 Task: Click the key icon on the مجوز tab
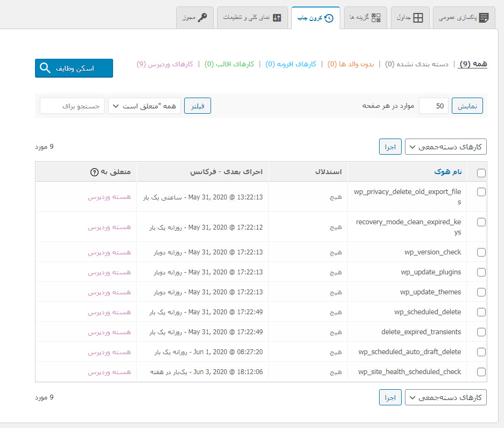[x=202, y=17]
